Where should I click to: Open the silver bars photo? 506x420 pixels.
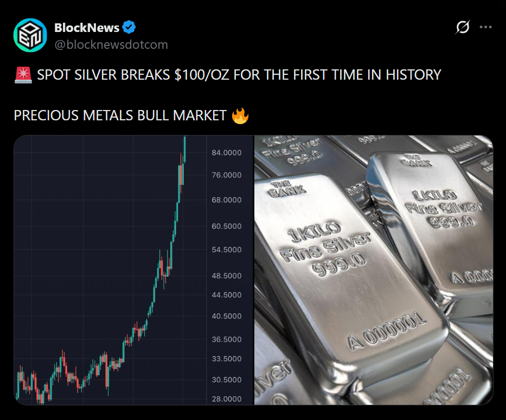pyautogui.click(x=374, y=270)
